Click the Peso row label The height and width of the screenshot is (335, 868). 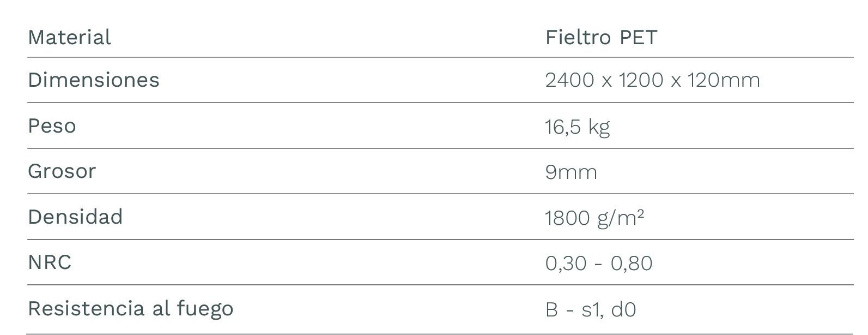(x=52, y=126)
